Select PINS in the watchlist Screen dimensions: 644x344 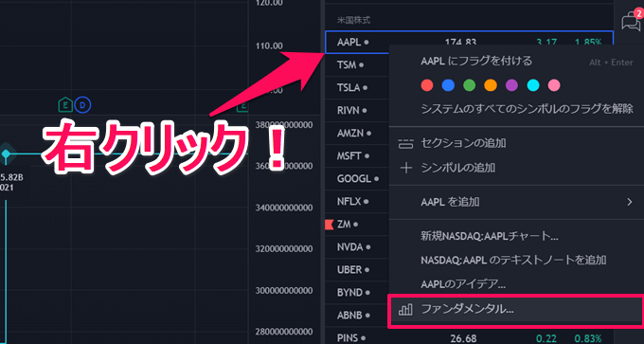pos(349,338)
